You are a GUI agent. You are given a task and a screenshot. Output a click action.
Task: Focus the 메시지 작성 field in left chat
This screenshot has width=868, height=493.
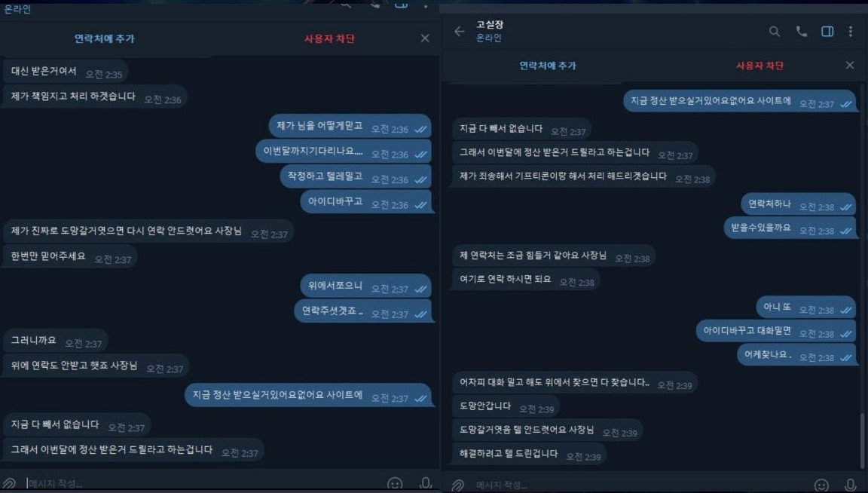coord(205,484)
